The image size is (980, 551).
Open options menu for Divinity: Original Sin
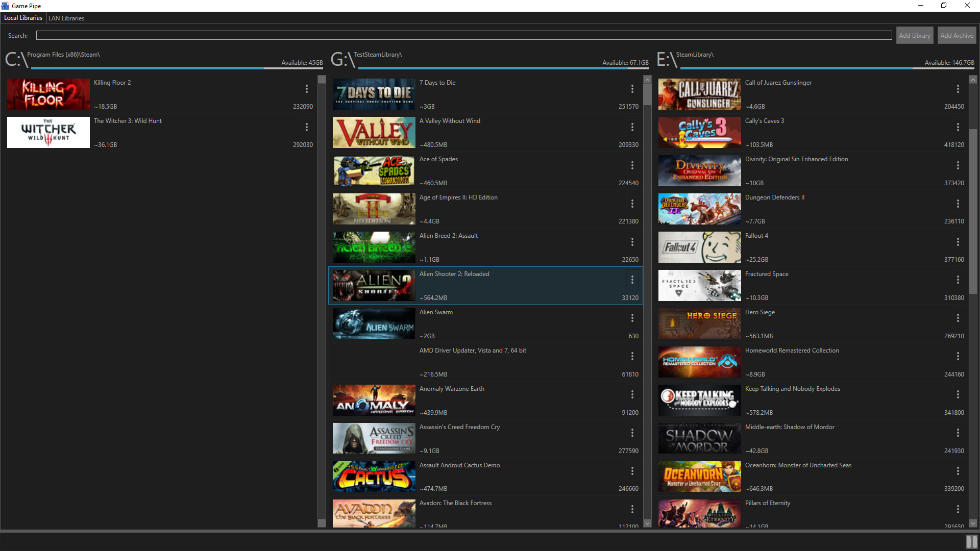point(958,165)
